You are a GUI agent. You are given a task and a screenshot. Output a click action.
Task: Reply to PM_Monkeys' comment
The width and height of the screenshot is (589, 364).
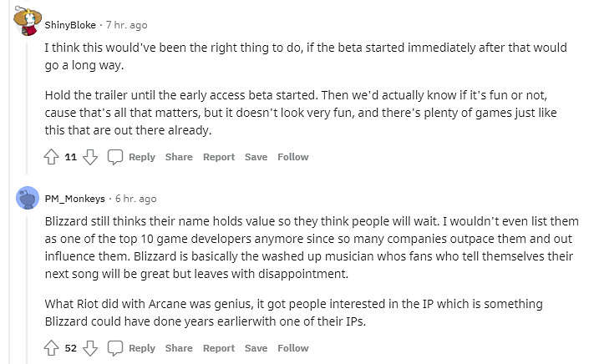pos(142,348)
